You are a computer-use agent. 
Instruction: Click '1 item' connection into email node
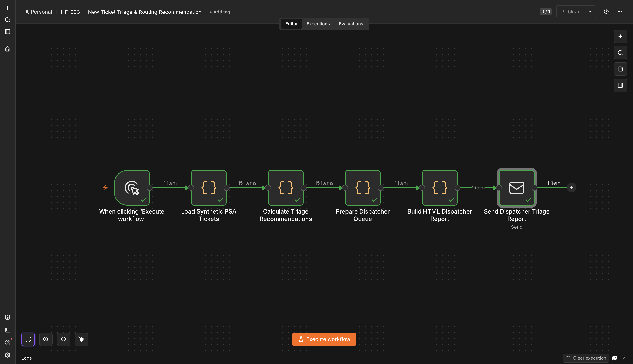click(x=478, y=188)
